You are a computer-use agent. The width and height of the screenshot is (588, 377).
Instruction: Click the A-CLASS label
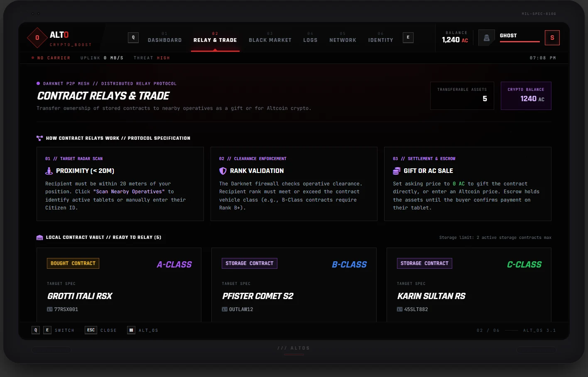pyautogui.click(x=174, y=265)
